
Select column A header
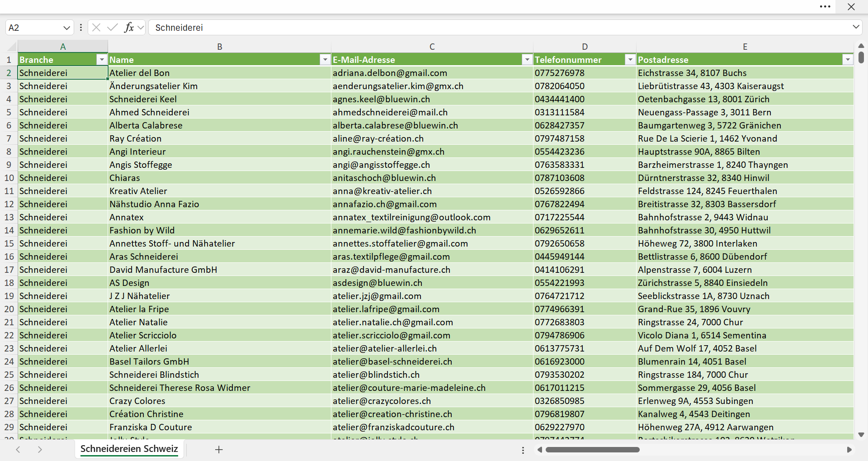click(63, 47)
